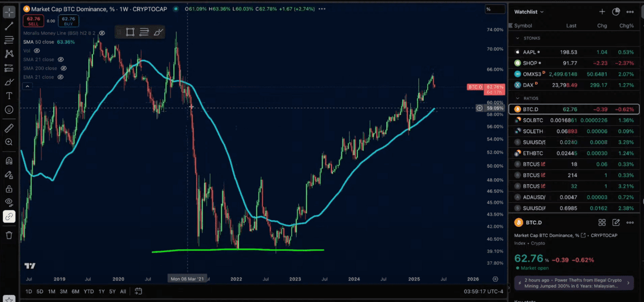Open the Fibonacci retracement tools
This screenshot has width=644, height=302.
click(9, 40)
